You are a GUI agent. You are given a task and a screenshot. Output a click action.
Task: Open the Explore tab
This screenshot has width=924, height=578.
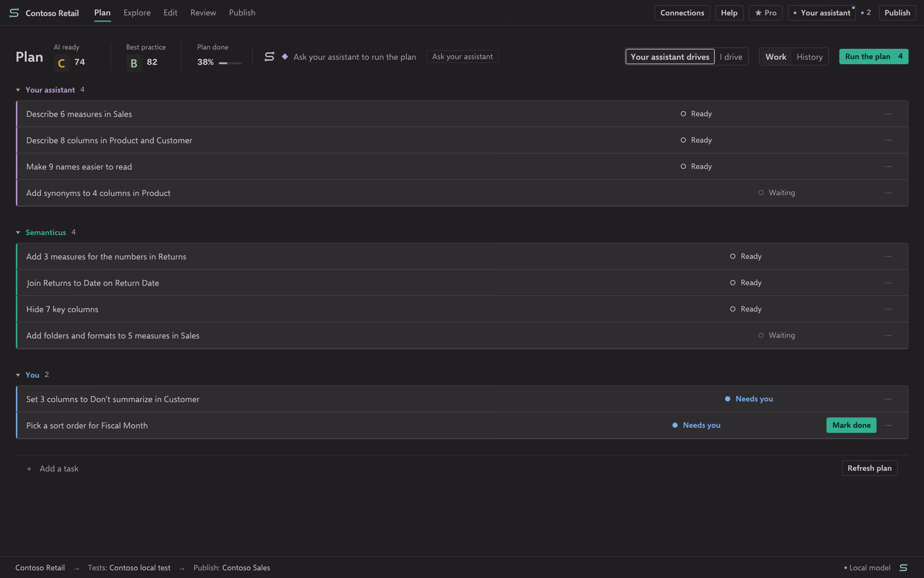137,13
